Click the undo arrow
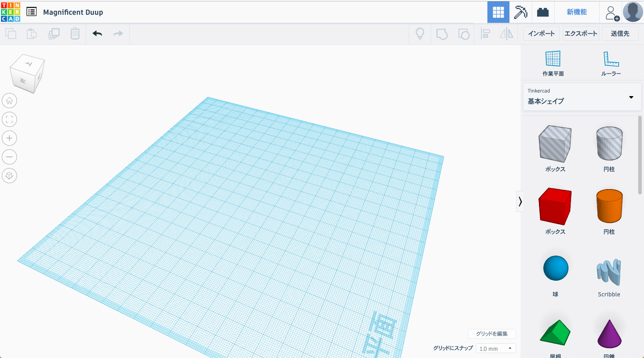This screenshot has height=358, width=644. tap(97, 34)
